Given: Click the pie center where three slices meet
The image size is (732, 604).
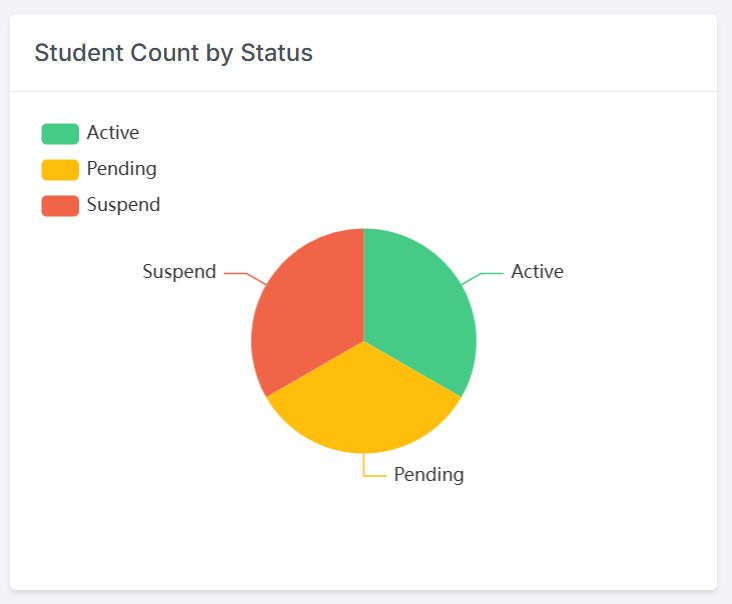Looking at the screenshot, I should (364, 341).
